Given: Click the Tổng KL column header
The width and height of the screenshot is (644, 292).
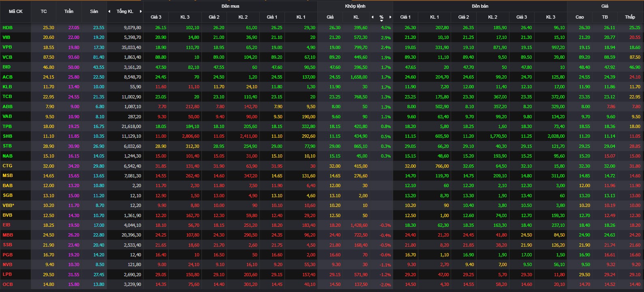Looking at the screenshot, I should pos(125,11).
